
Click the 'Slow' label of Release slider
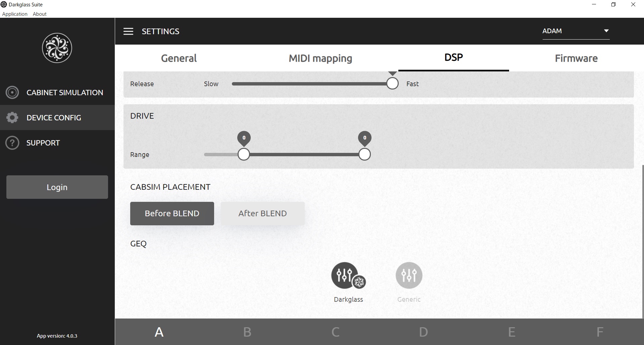click(x=211, y=84)
